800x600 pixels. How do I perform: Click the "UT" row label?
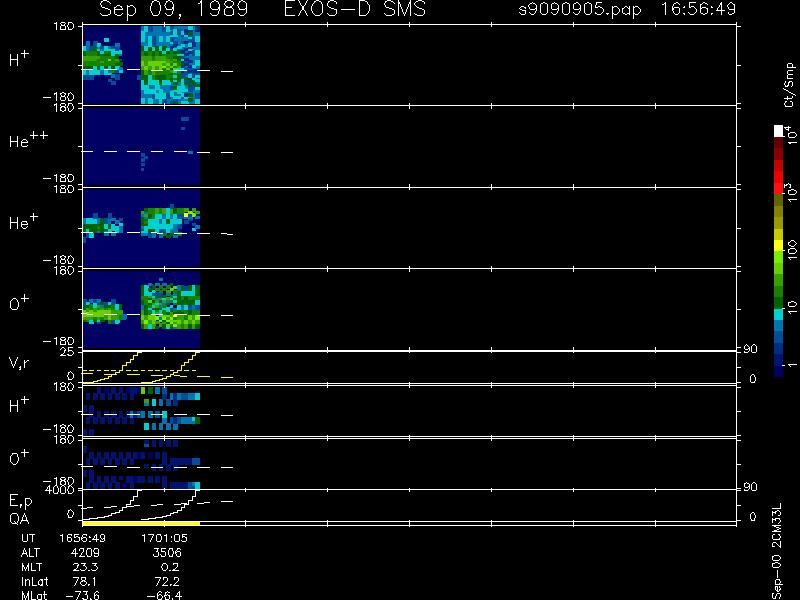click(x=28, y=538)
